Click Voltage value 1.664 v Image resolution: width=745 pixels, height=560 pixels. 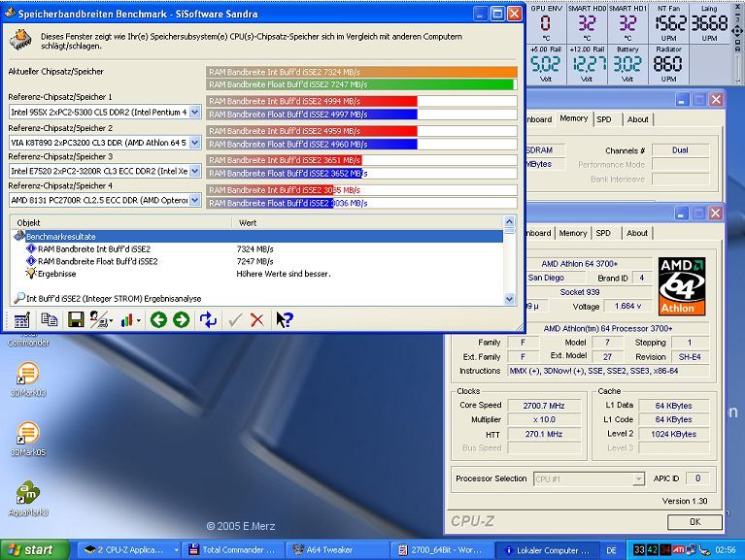tap(627, 306)
